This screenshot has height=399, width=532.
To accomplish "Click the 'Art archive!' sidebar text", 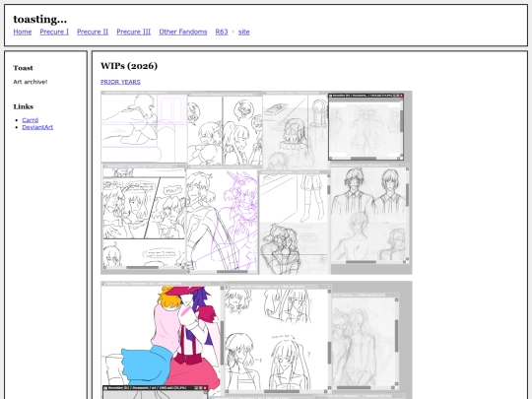I will click(x=31, y=82).
